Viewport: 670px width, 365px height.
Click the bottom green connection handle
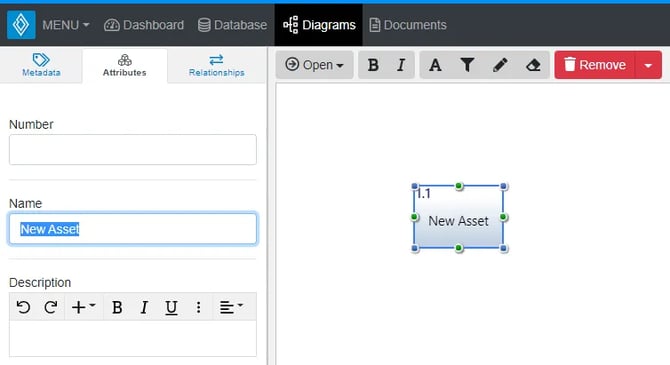click(x=459, y=248)
